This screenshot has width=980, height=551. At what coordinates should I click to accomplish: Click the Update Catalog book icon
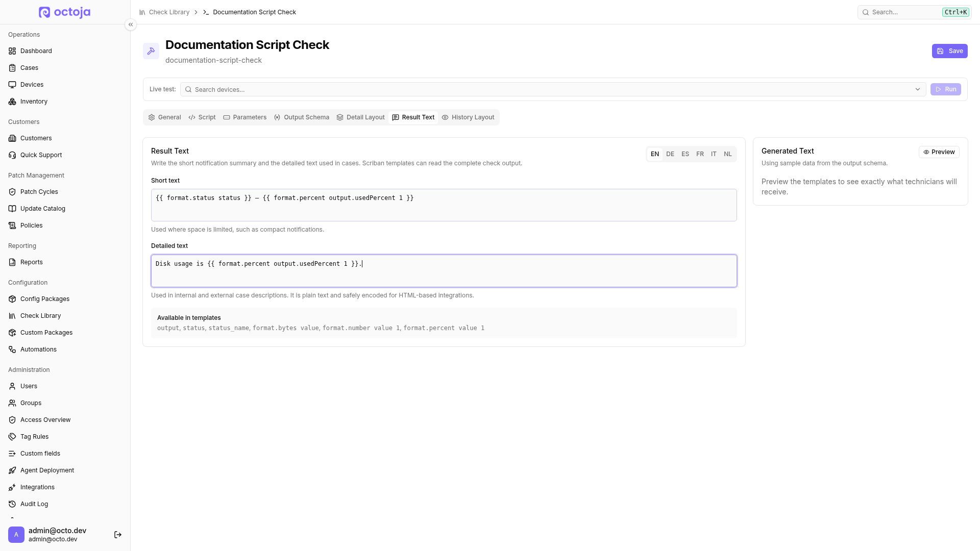12,209
